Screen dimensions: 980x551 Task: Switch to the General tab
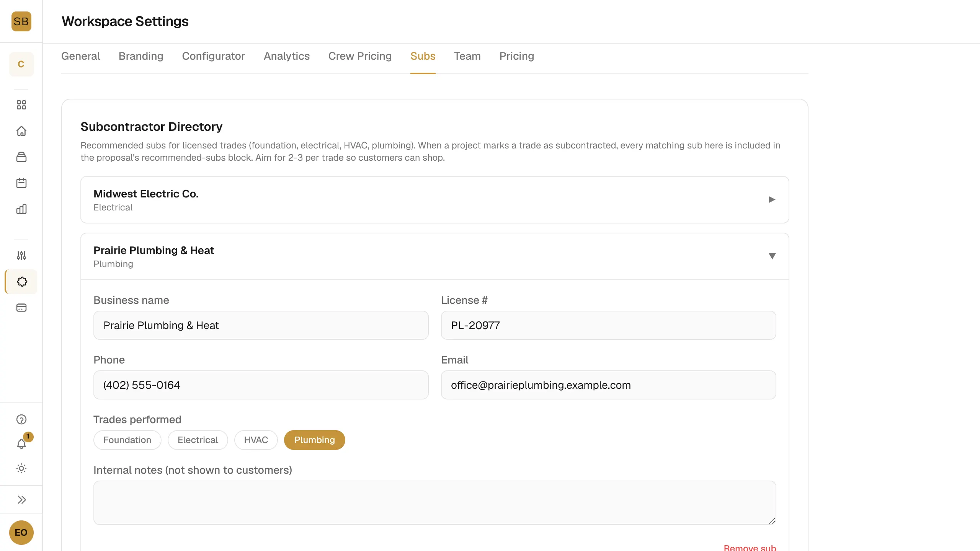pos(80,56)
